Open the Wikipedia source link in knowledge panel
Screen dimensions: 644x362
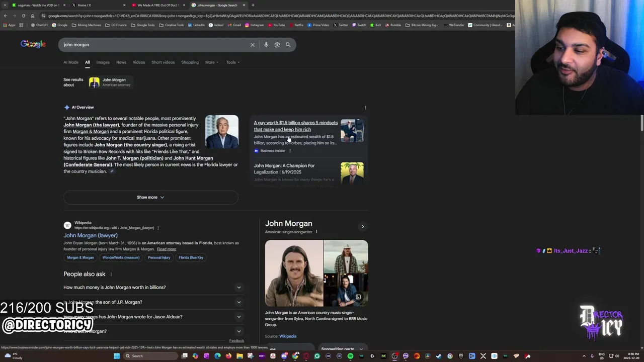(288, 336)
